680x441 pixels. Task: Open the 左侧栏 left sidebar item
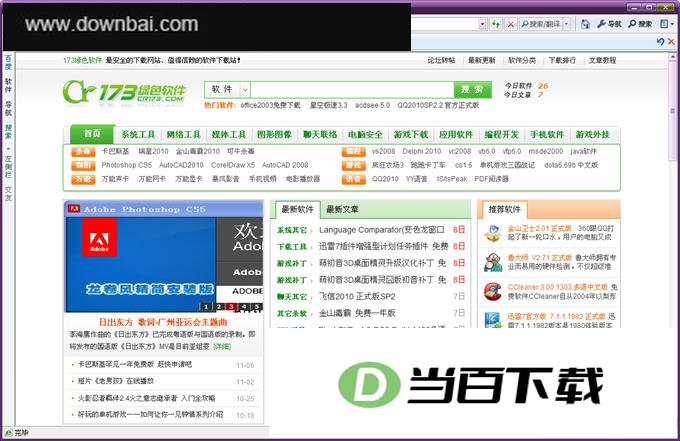[8, 166]
